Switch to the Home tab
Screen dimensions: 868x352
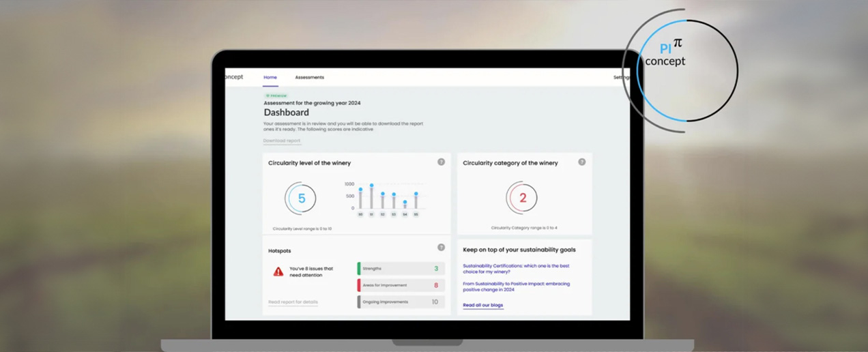click(x=270, y=78)
